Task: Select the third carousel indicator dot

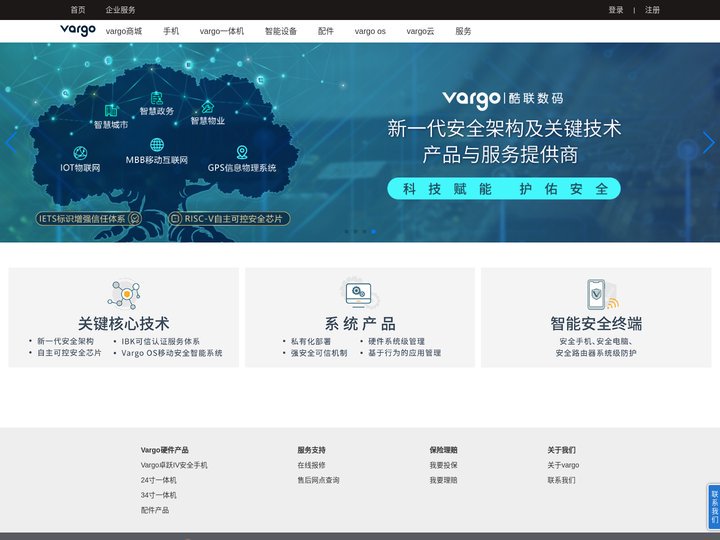Action: click(365, 232)
